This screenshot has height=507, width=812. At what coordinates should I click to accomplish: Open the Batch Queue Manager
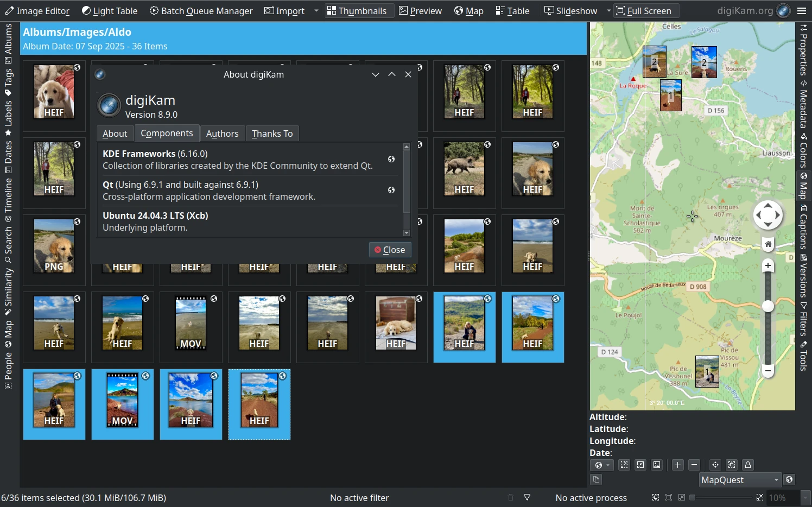(201, 10)
